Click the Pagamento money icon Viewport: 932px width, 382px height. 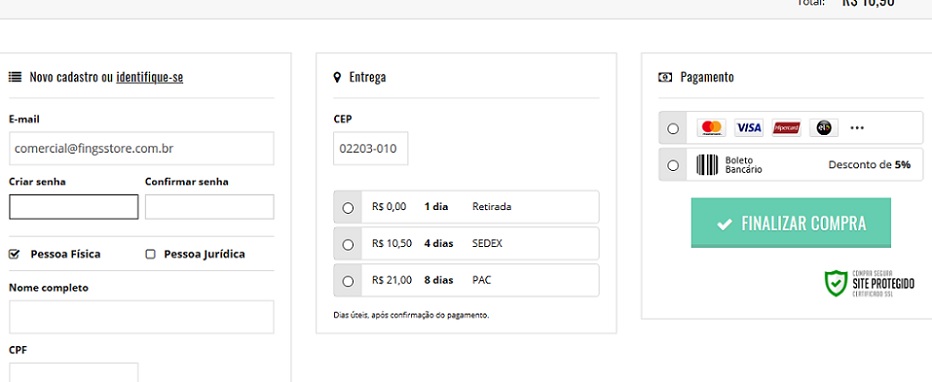tap(665, 77)
